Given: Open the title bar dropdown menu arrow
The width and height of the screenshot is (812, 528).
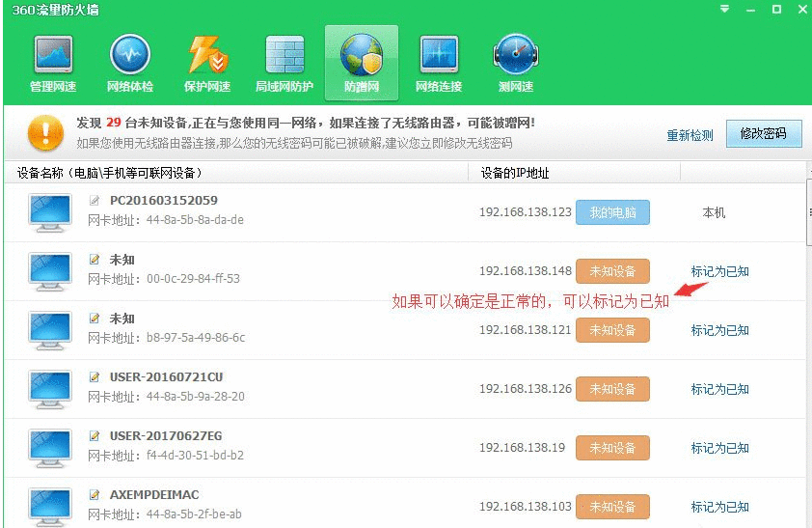Looking at the screenshot, I should [724, 10].
